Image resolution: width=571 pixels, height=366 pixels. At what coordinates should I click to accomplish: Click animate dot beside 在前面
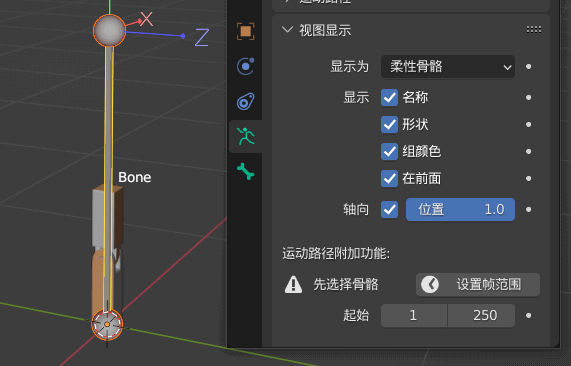tap(528, 178)
